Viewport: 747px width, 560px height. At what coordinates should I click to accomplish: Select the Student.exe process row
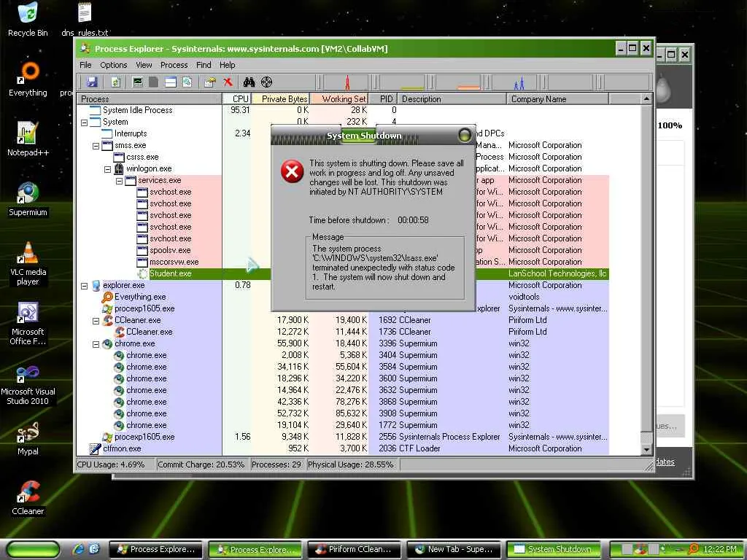pyautogui.click(x=343, y=274)
